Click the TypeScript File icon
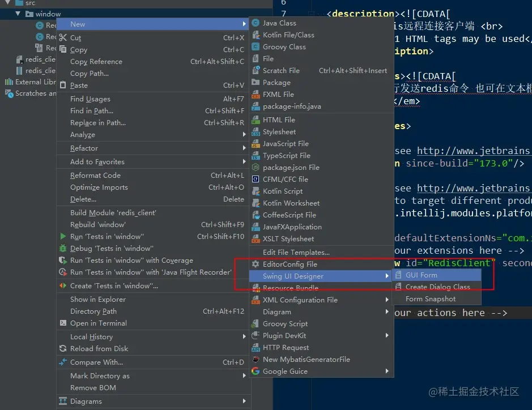Viewport: 532px width, 410px height. (x=256, y=156)
